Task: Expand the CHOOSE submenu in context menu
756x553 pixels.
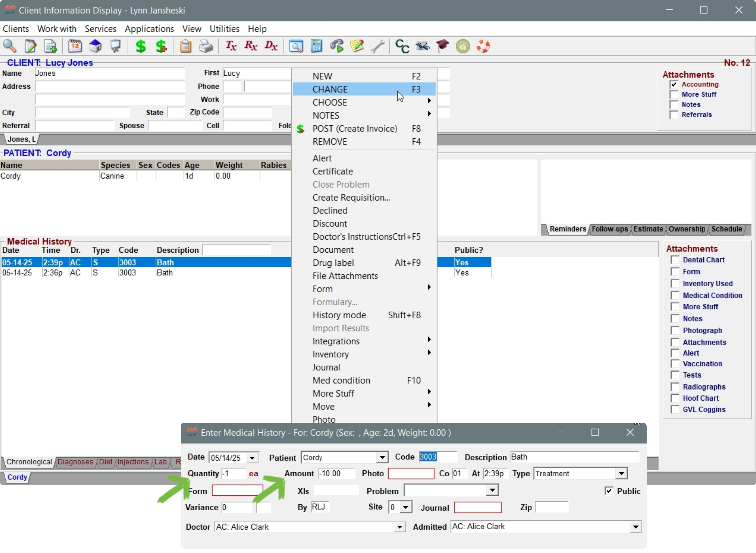Action: coord(364,102)
